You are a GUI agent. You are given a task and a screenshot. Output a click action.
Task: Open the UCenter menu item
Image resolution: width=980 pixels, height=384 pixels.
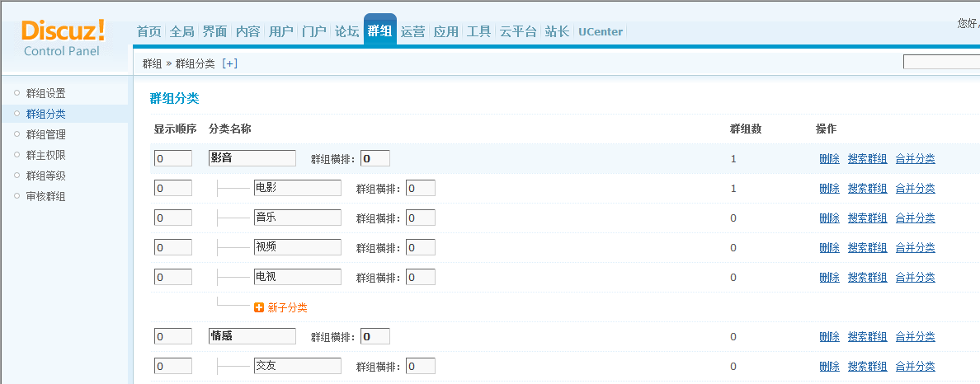point(601,31)
